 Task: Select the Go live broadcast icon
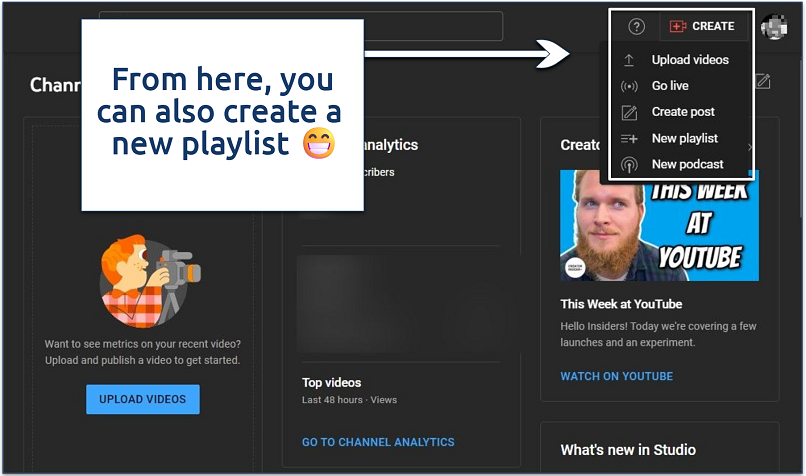coord(629,86)
